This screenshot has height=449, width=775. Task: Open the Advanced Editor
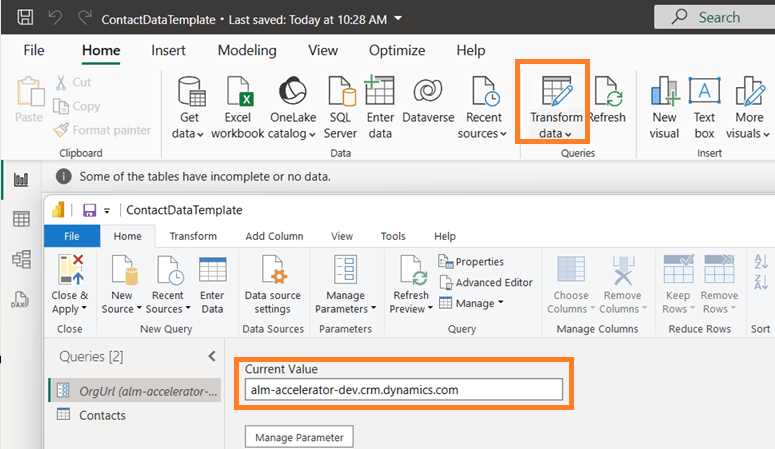[x=485, y=282]
